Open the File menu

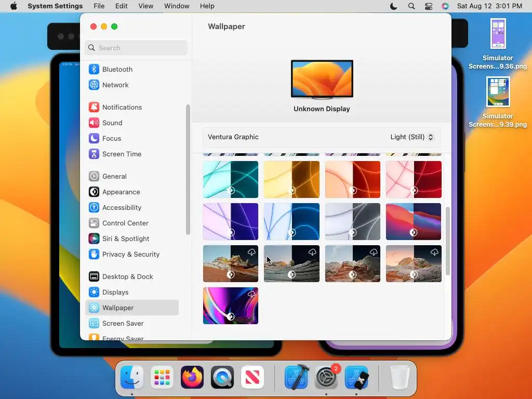(x=99, y=6)
